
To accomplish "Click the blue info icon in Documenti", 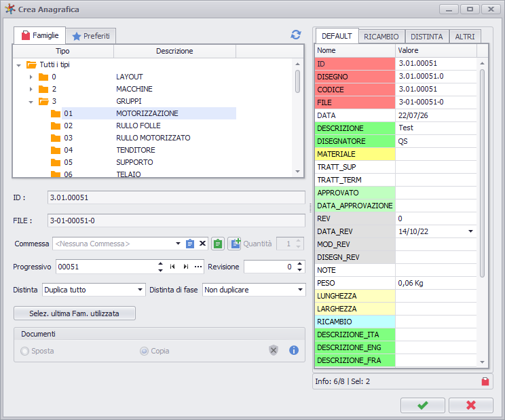I will (294, 350).
